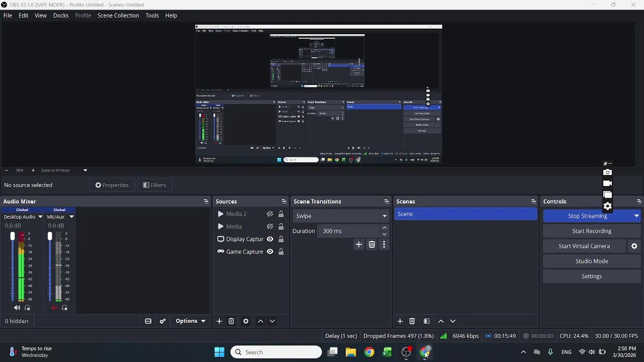
Task: Unmute the Mic/Aux channel
Action: [x=54, y=308]
